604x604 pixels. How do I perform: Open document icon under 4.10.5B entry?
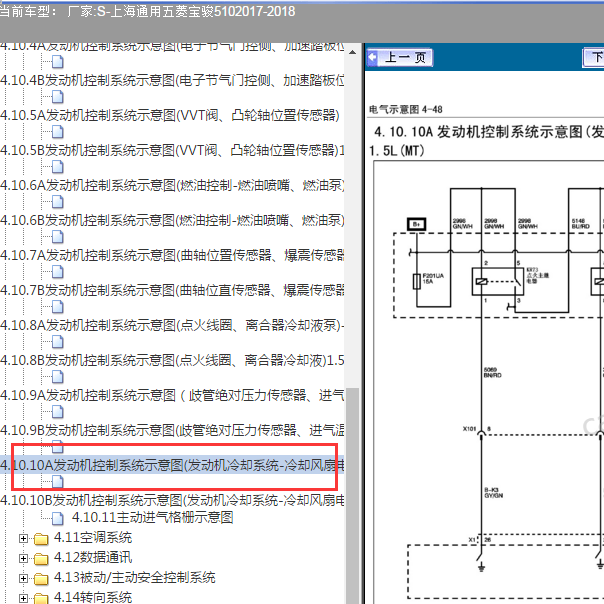(57, 167)
